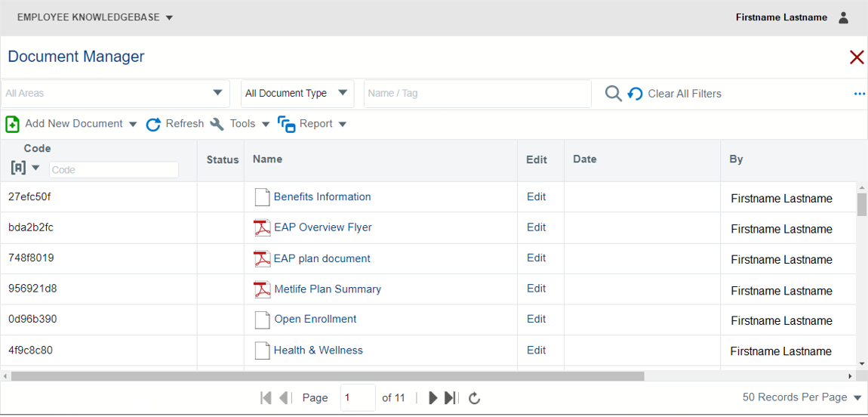
Task: Go to the last page of records
Action: pyautogui.click(x=451, y=397)
